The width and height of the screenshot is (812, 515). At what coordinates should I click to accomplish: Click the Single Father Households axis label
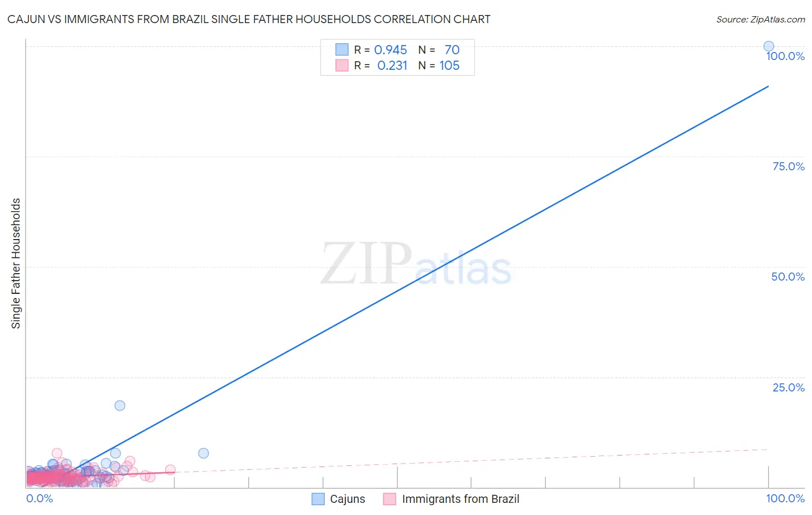16,263
